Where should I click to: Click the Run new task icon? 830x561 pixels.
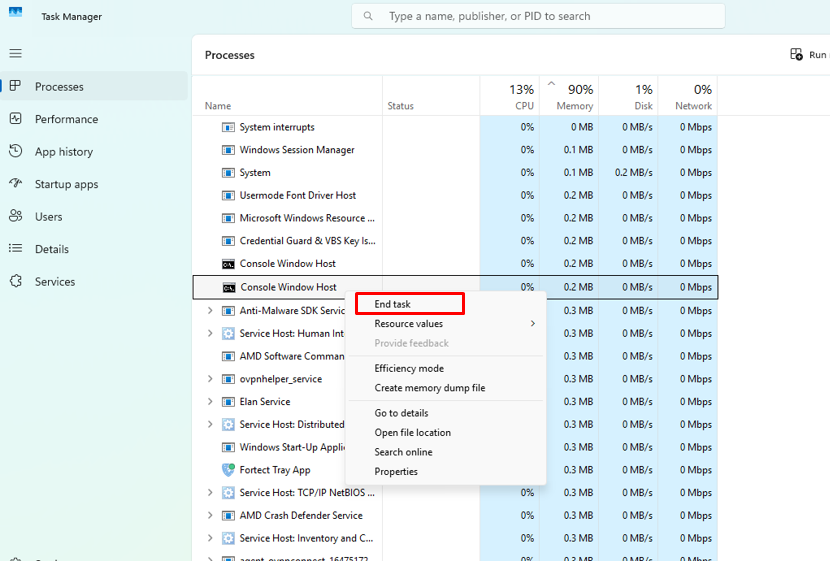pyautogui.click(x=796, y=55)
